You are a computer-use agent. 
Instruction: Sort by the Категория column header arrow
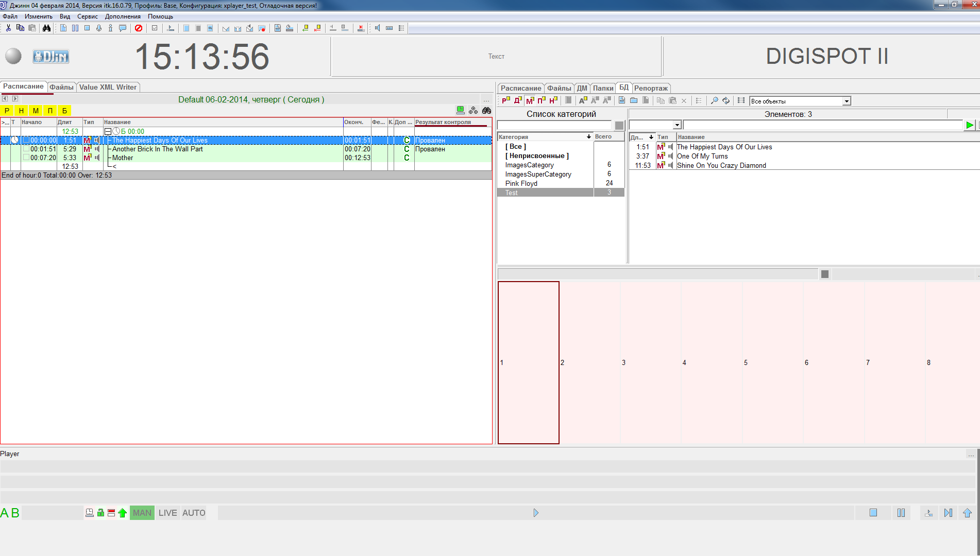588,137
